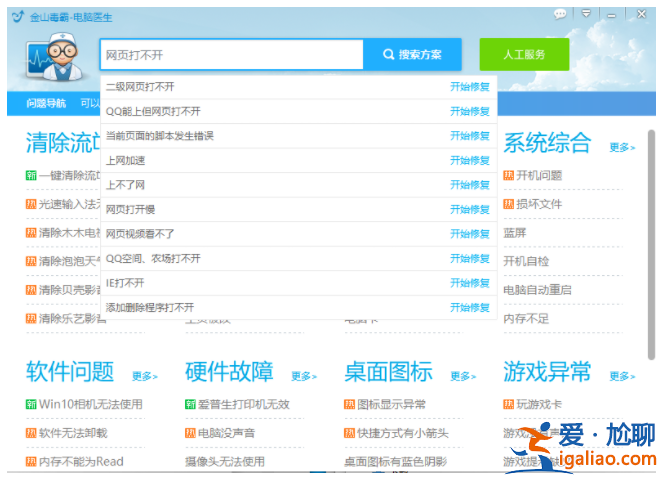Start repair for QQ空间、农场打不开
Screen dimensions: 669x486
click(x=470, y=259)
